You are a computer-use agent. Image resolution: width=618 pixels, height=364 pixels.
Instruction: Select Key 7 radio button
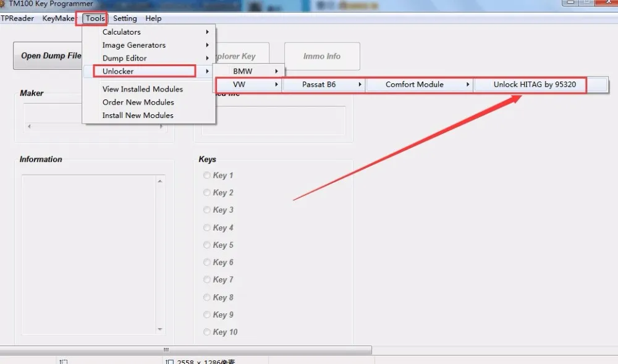206,280
